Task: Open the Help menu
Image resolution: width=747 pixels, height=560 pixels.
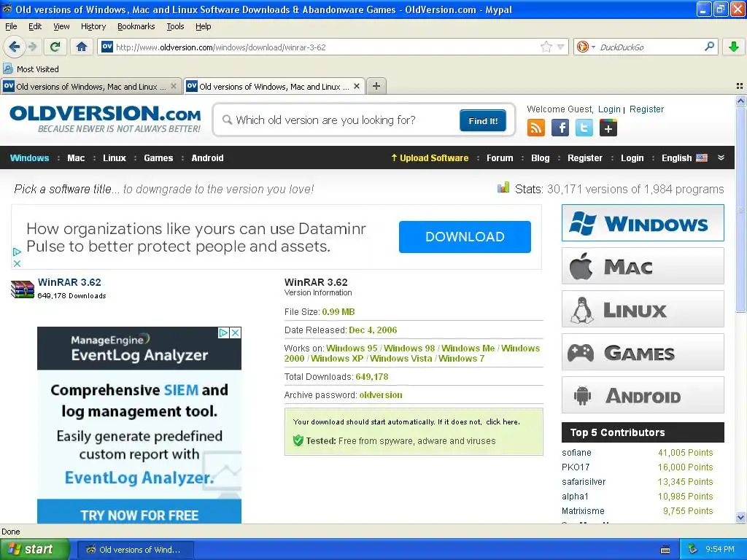Action: (x=203, y=26)
